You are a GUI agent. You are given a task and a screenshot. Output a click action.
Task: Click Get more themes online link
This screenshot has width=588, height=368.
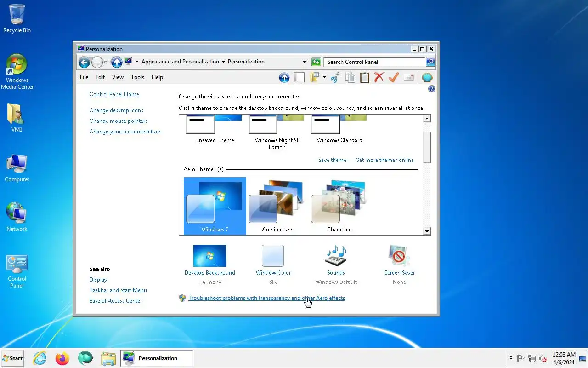point(384,160)
